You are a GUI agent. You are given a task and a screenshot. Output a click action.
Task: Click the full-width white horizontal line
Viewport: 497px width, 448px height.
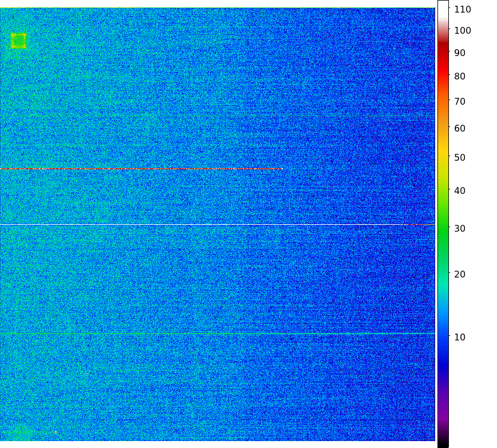pos(218,225)
